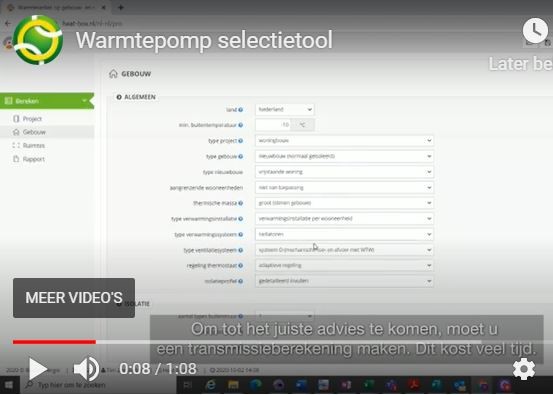The width and height of the screenshot is (553, 395).
Task: Open the type verwarmingsinstallatie dropdown
Action: pyautogui.click(x=344, y=218)
